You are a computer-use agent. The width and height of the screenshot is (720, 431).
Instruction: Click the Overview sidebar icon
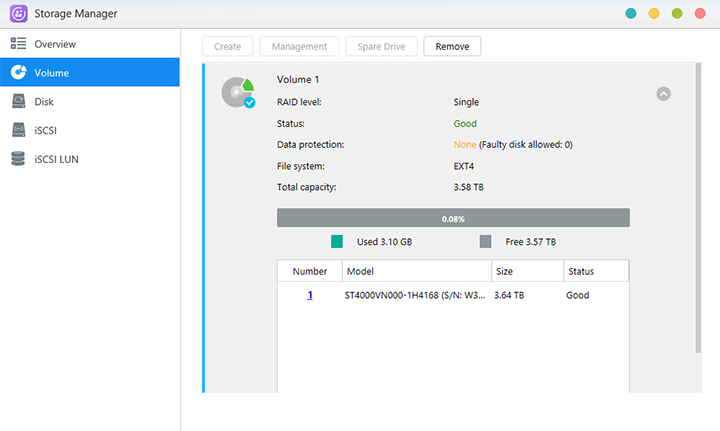pos(18,44)
